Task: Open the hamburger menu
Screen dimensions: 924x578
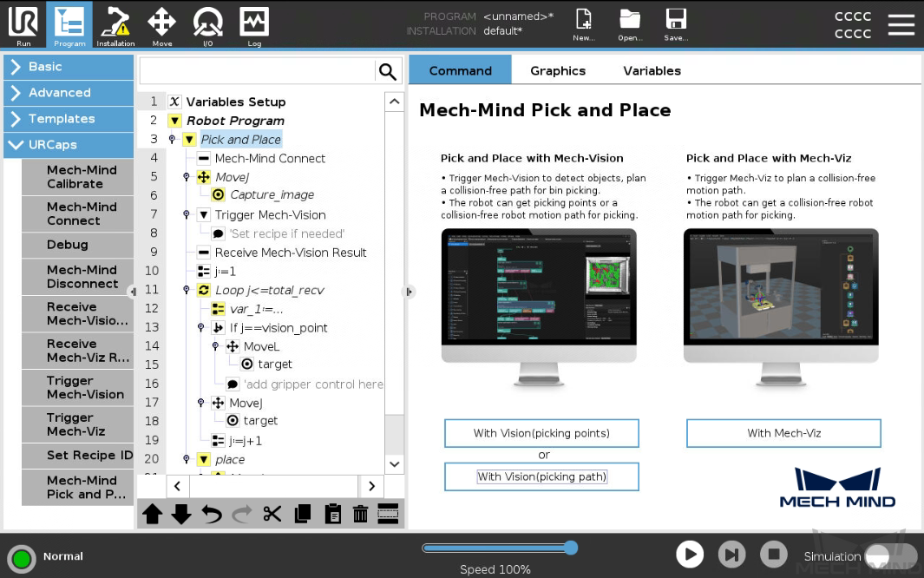Action: pyautogui.click(x=901, y=25)
